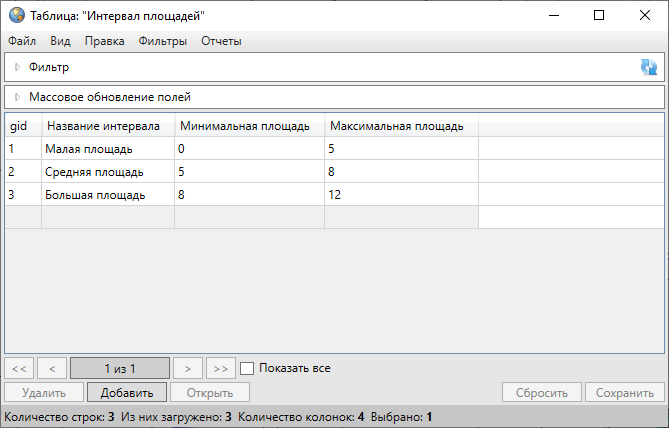The height and width of the screenshot is (428, 669).
Task: Open the 'Вид' menu
Action: tap(60, 41)
